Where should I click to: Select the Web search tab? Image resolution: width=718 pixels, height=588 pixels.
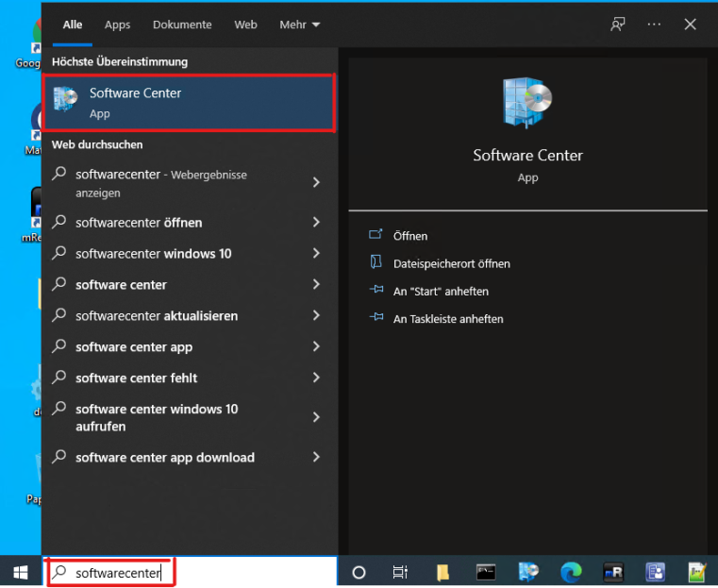(x=245, y=25)
